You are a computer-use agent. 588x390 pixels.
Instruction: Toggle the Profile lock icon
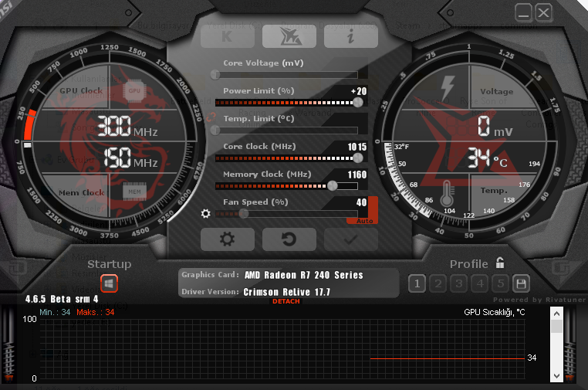(x=500, y=263)
